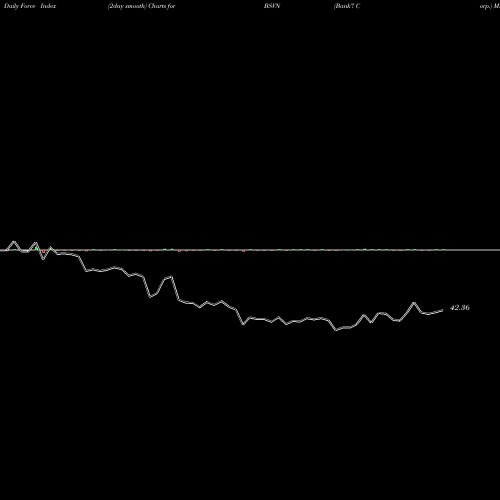The height and width of the screenshot is (500, 500).
Task: Click the 'Daily Force Index' title text
Action: tap(30, 6)
